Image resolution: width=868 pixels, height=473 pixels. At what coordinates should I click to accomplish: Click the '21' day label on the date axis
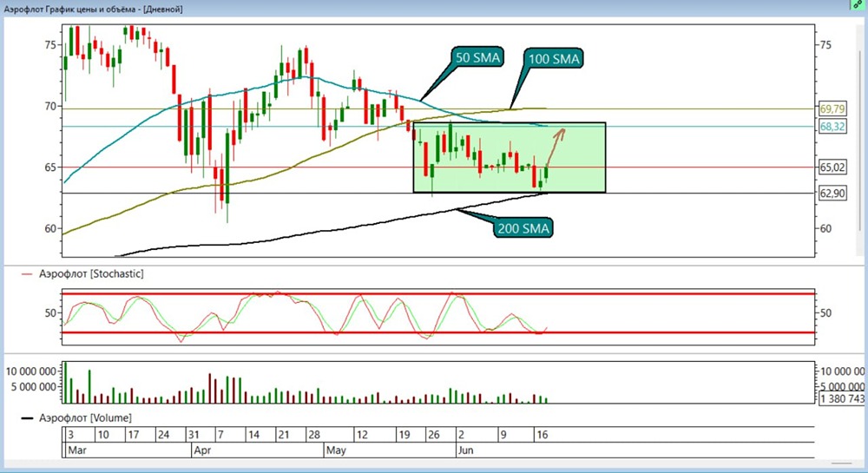coord(284,435)
